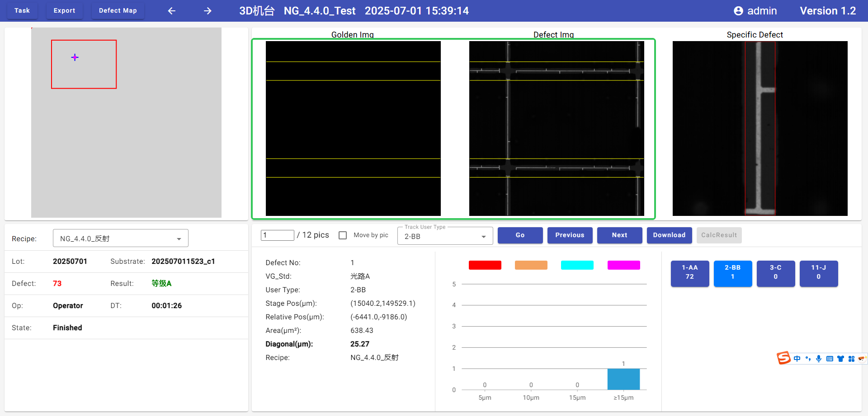Click the red rectangle on the substrate map
The height and width of the screenshot is (416, 868).
click(84, 64)
